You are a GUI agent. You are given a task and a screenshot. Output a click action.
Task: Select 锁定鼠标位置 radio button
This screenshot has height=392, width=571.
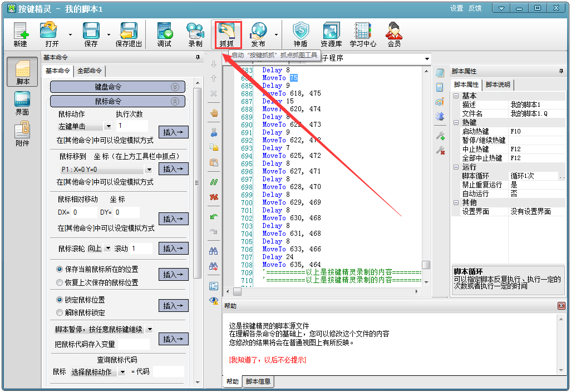[x=60, y=300]
